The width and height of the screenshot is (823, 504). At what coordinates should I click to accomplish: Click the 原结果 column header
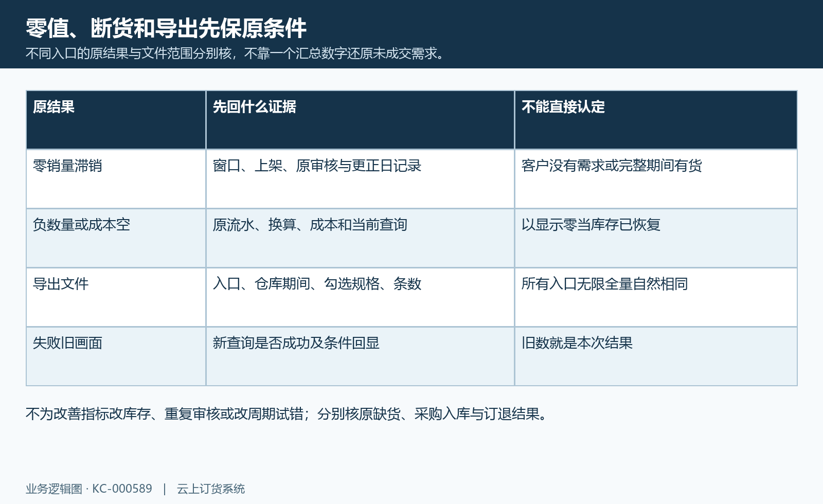[x=116, y=120]
